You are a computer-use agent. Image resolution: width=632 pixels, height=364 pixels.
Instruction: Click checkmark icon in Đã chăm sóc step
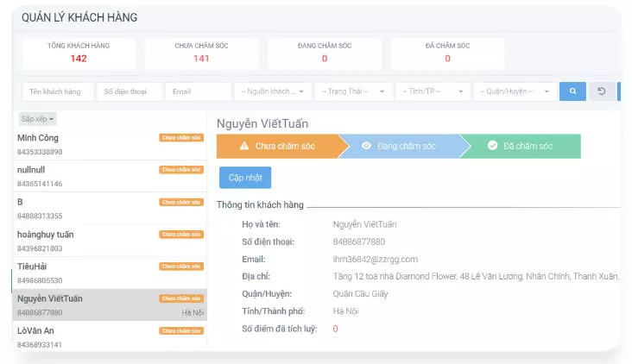[493, 147]
